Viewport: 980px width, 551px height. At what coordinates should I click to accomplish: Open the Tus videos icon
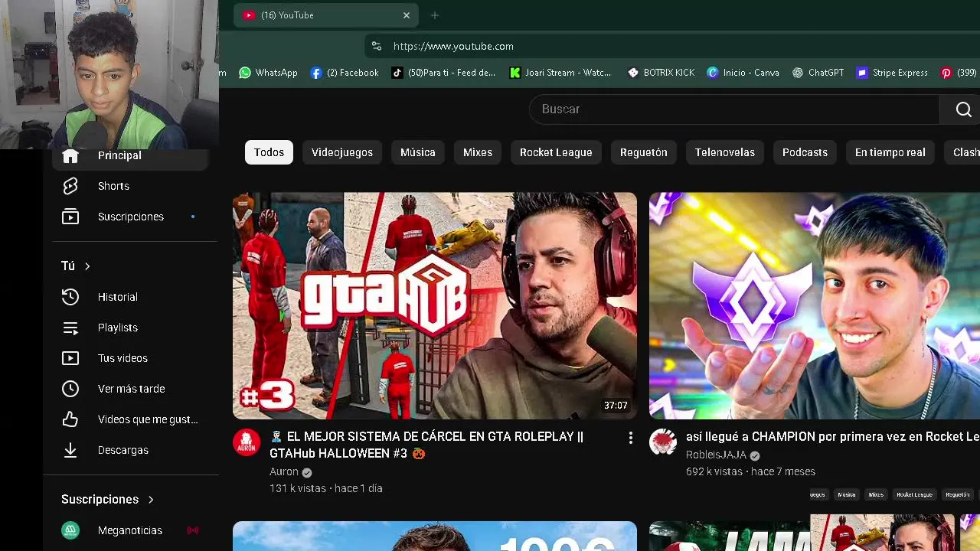coord(70,358)
